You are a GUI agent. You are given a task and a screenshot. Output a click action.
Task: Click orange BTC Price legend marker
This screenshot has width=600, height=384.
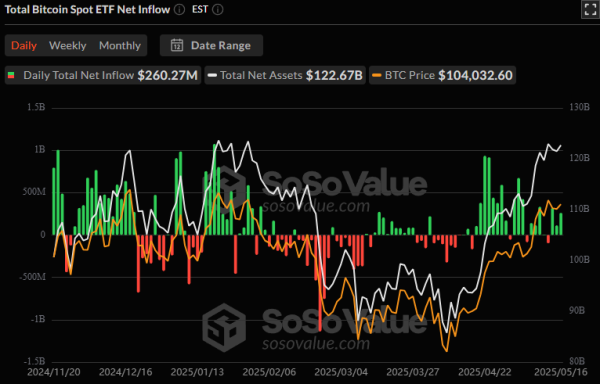[x=377, y=75]
